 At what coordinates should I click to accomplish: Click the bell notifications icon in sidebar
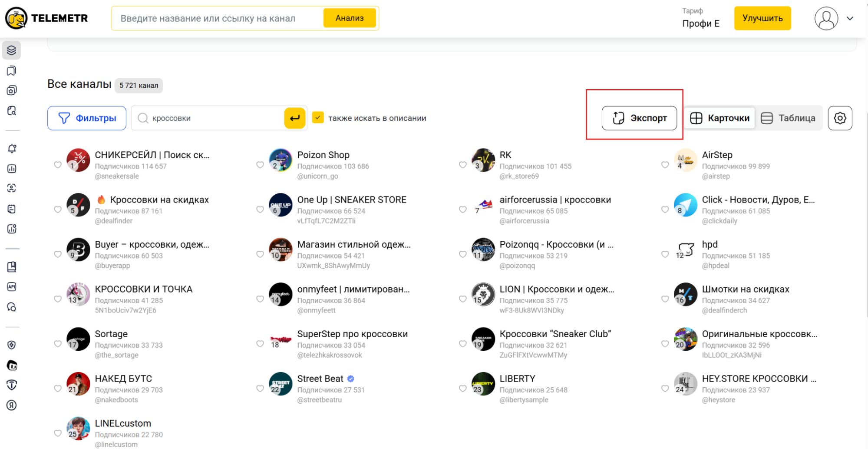click(x=12, y=149)
